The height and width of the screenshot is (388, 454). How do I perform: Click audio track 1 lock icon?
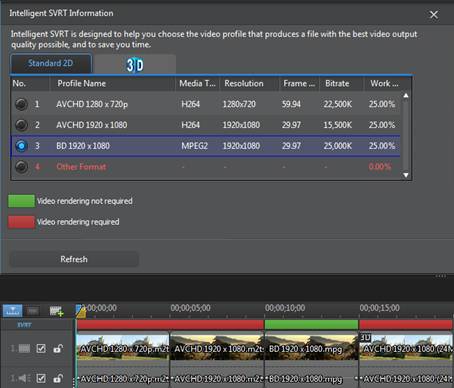point(58,378)
